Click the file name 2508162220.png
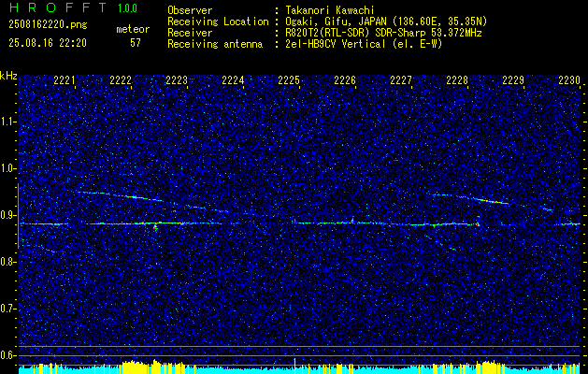The height and width of the screenshot is (374, 588). pos(48,25)
